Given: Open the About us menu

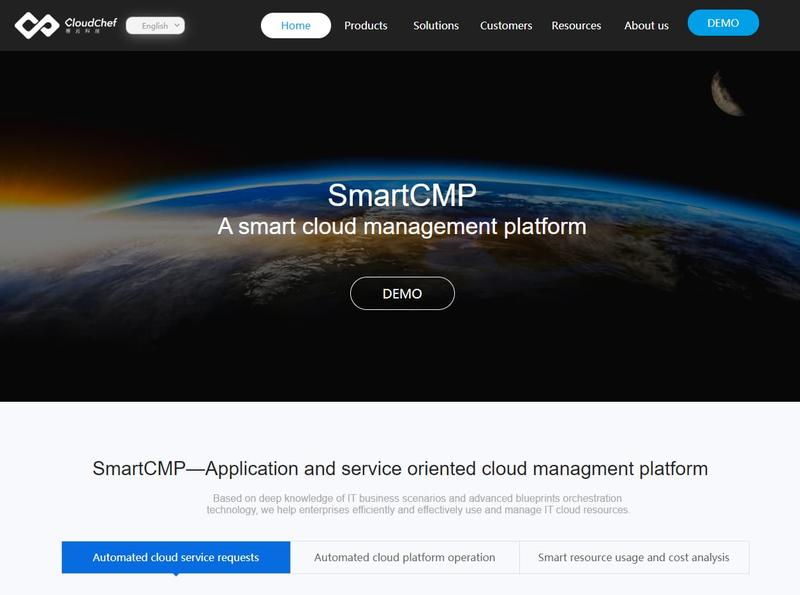Looking at the screenshot, I should [646, 26].
